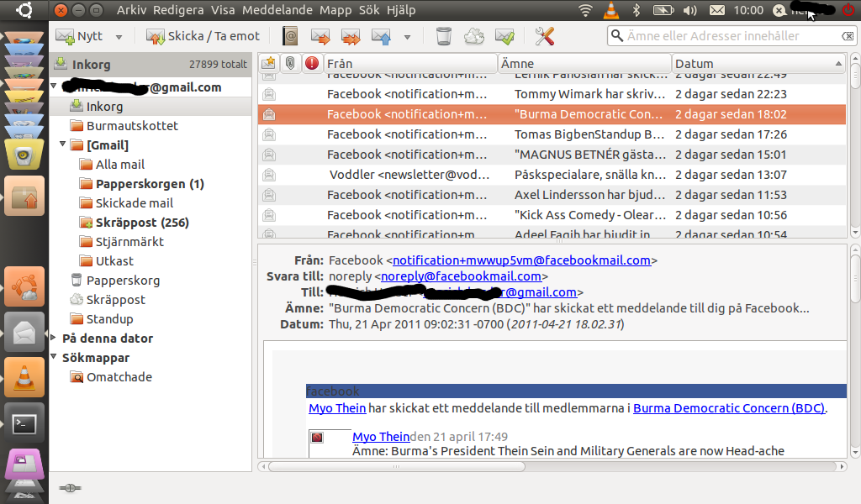This screenshot has height=504, width=861.
Task: Click the notification@facebookmail.com sender link
Action: coord(521,260)
